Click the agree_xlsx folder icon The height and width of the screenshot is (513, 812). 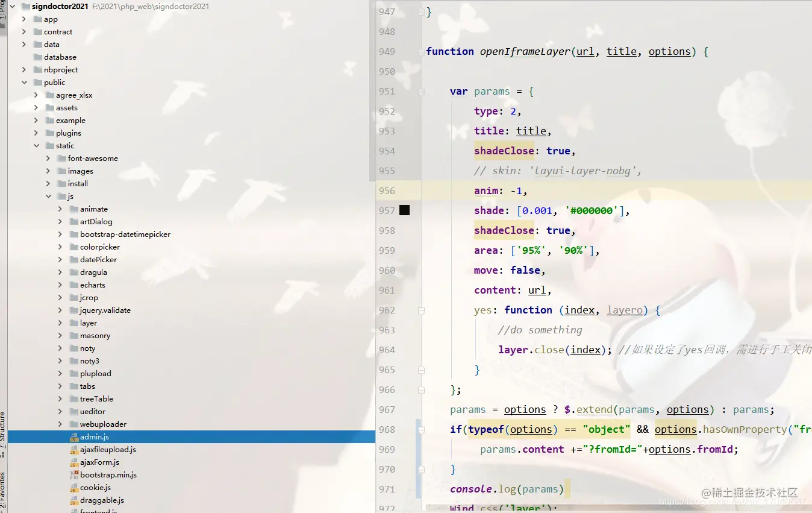pos(50,95)
